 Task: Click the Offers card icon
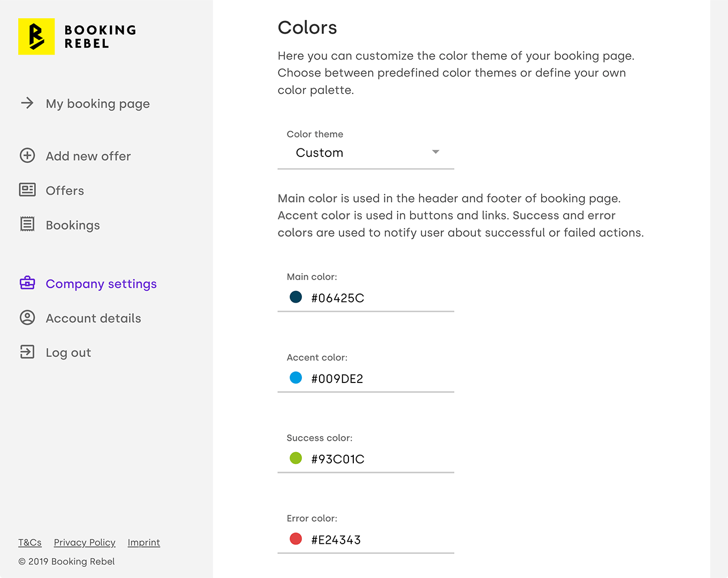[27, 190]
